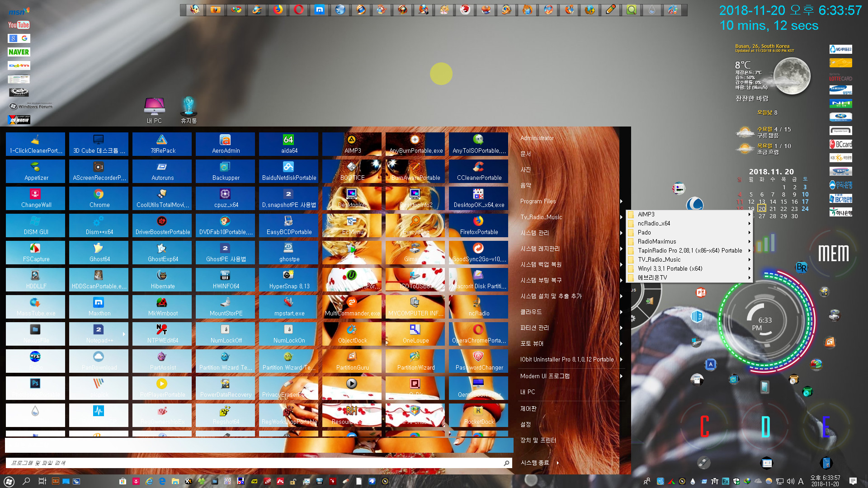
Task: Open the CCleanerPortable tile
Action: tap(479, 171)
